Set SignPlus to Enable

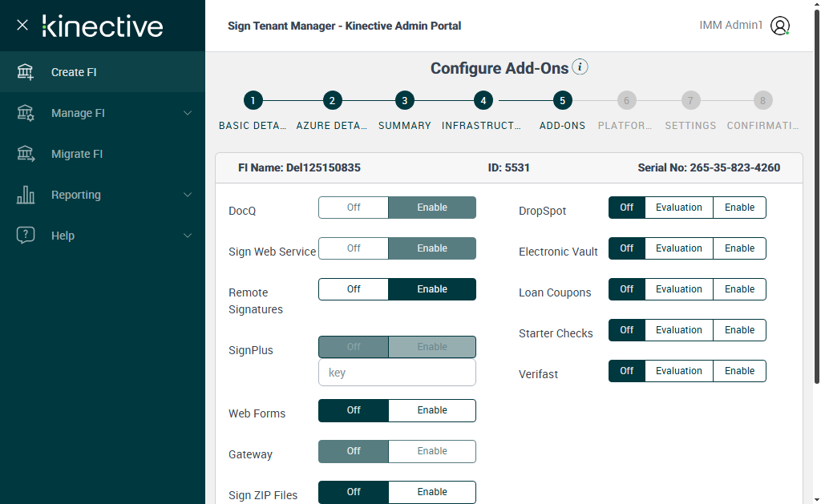[432, 346]
